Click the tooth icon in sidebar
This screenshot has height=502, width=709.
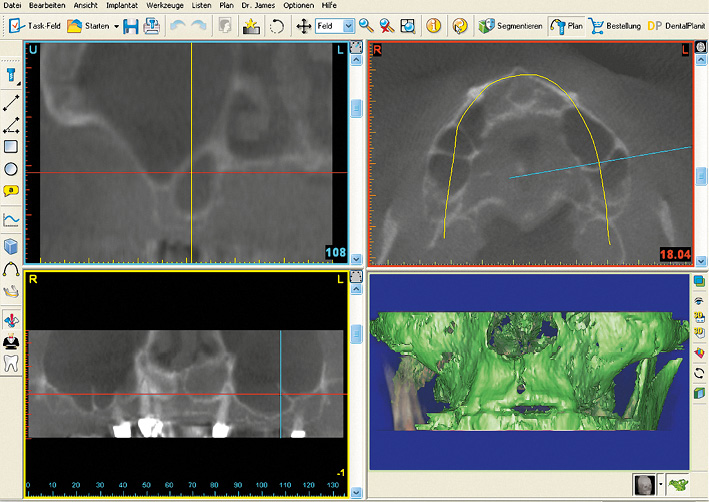tap(11, 364)
